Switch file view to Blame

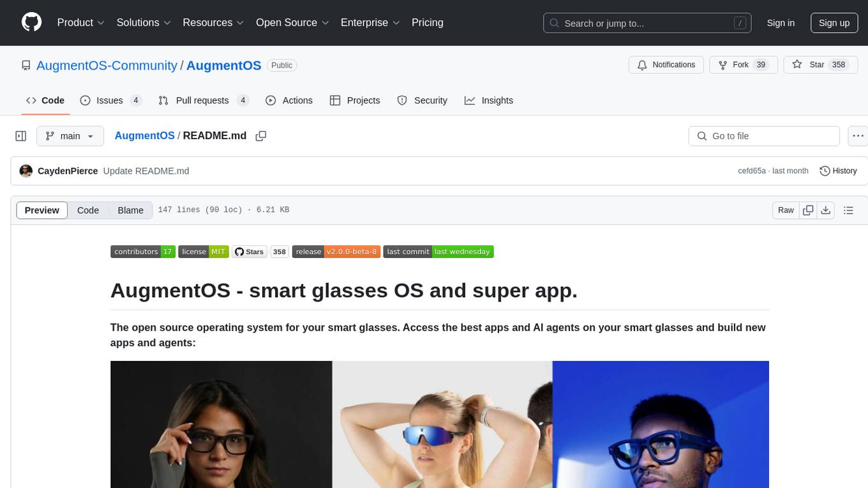(130, 210)
